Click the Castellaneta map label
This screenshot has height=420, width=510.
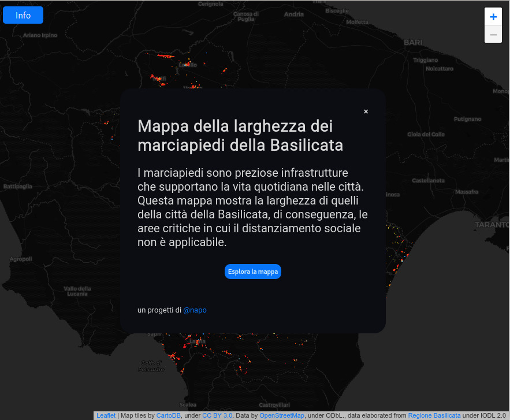coord(428,181)
